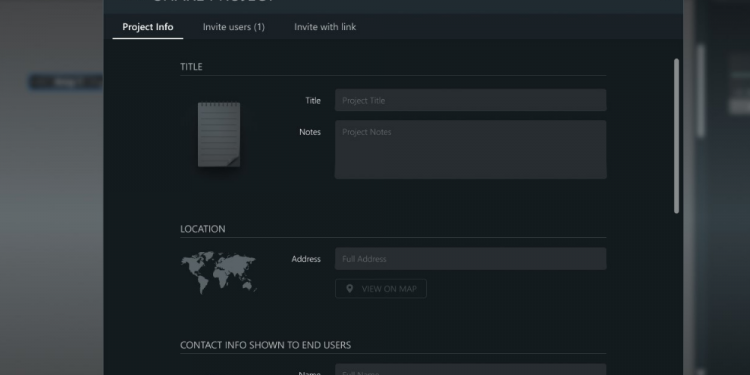Click the notepad project thumbnail icon
The image size is (750, 375).
(219, 134)
